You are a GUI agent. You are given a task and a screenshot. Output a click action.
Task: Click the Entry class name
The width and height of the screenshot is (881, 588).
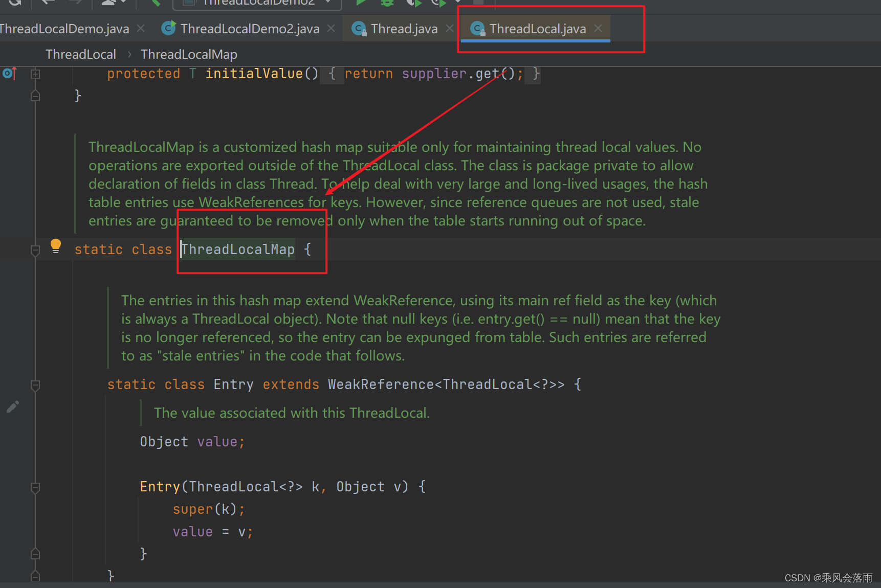tap(233, 385)
